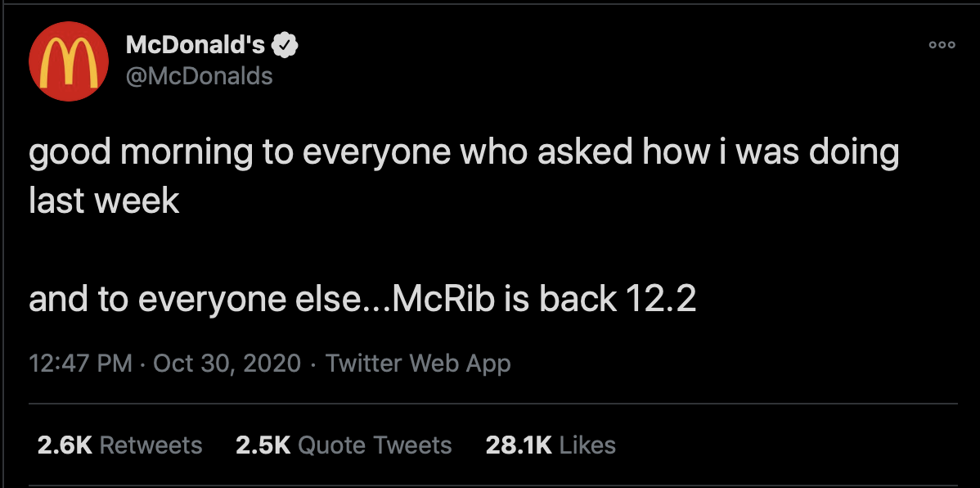Click the 'and to everyone else...' text

210,300
